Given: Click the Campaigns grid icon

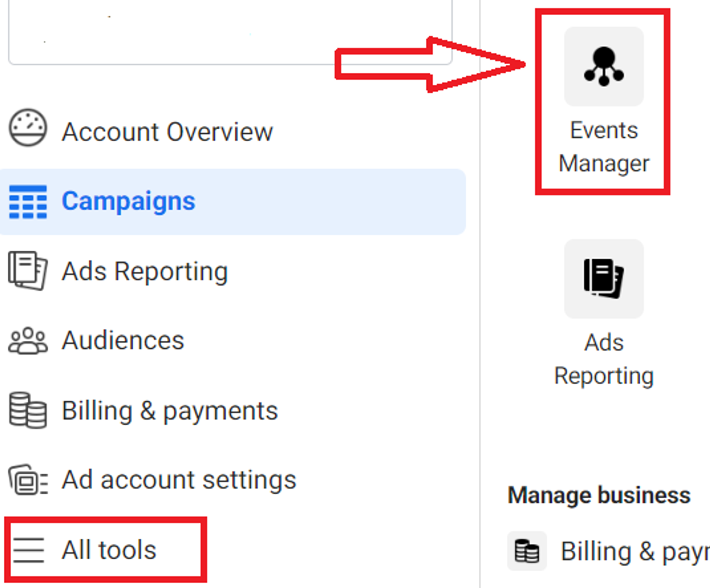Looking at the screenshot, I should pyautogui.click(x=28, y=202).
